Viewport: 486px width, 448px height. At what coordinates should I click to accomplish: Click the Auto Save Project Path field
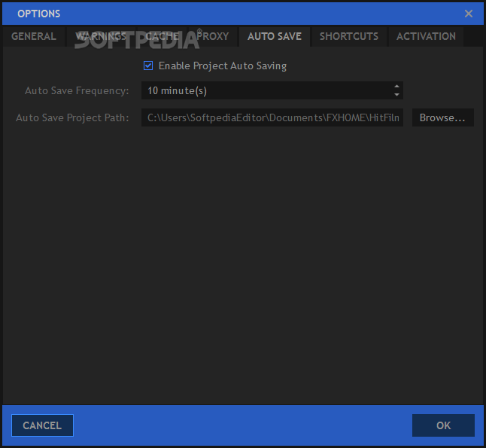[x=272, y=117]
